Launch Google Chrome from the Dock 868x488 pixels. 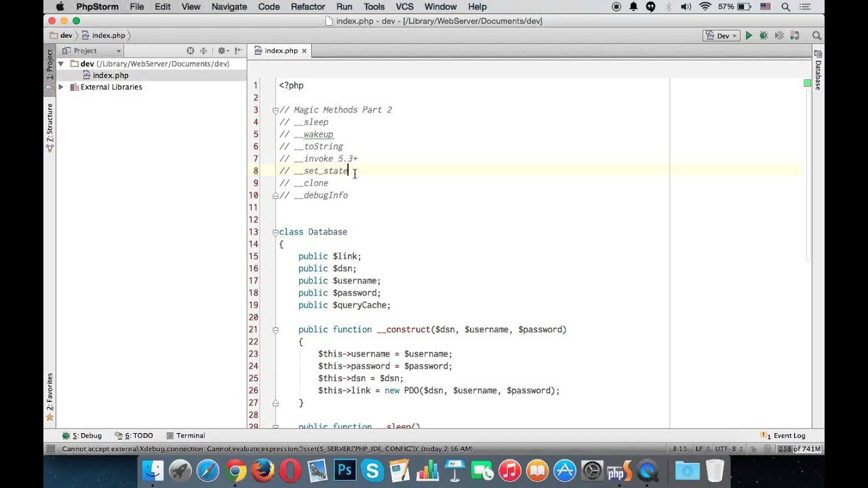235,470
